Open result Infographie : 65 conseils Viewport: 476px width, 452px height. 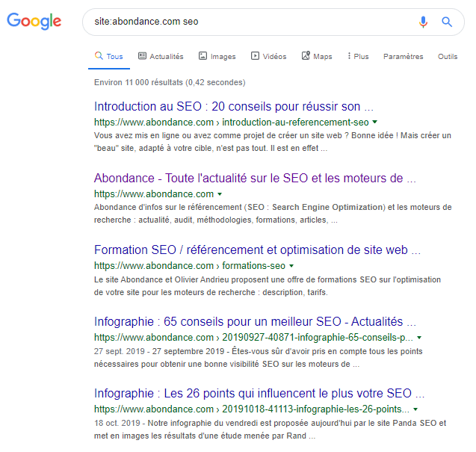(255, 321)
